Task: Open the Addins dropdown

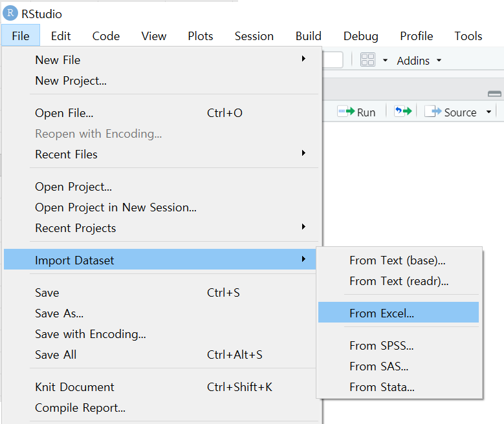Action: tap(419, 60)
